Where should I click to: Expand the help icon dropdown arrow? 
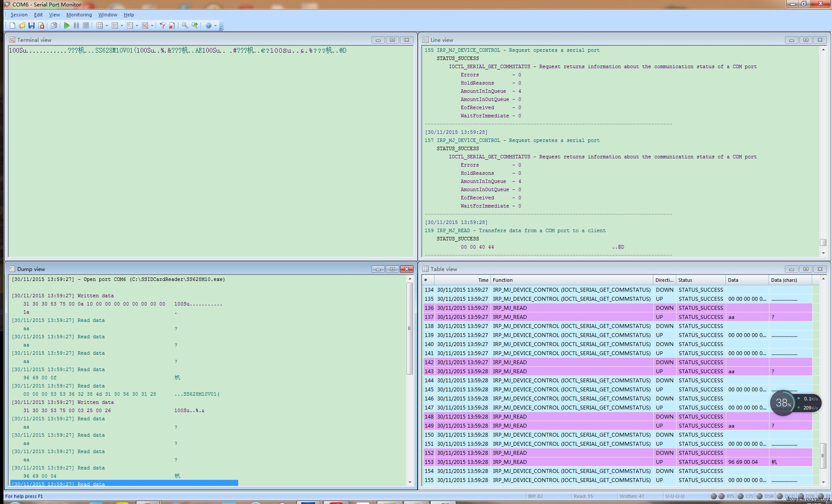(215, 26)
